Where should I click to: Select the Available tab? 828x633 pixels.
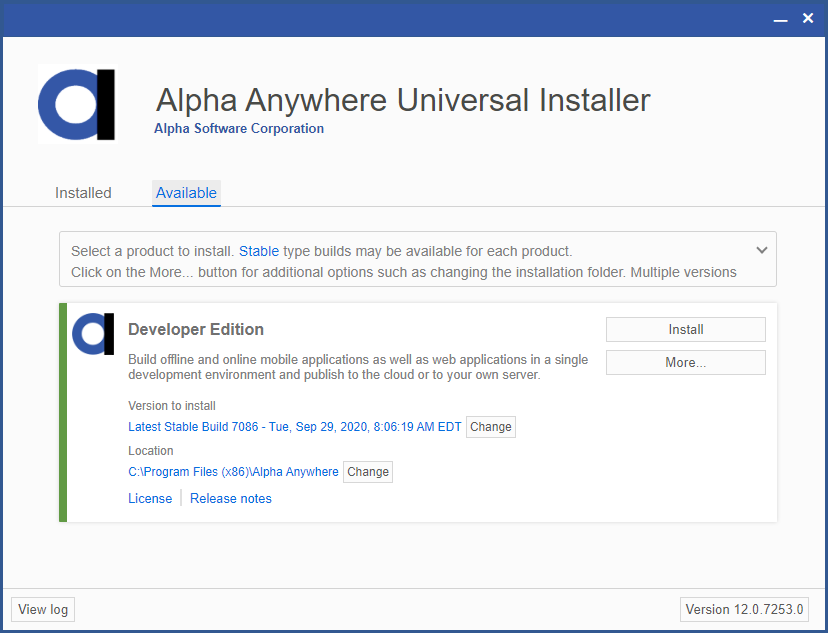tap(186, 193)
